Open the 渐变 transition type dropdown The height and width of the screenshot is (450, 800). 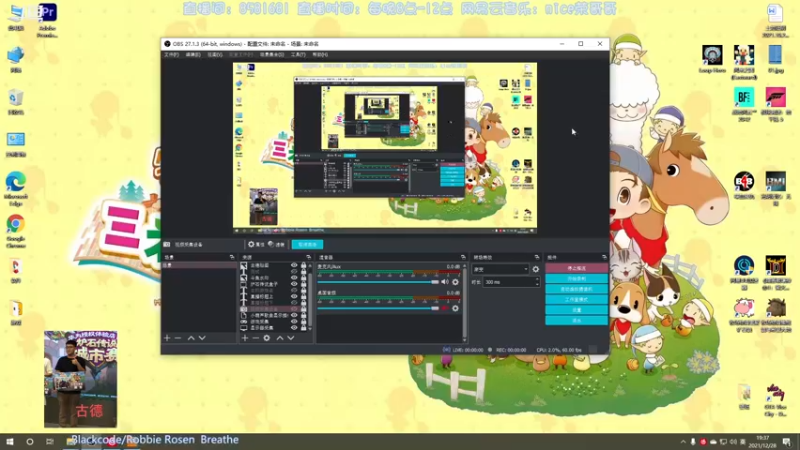click(501, 269)
